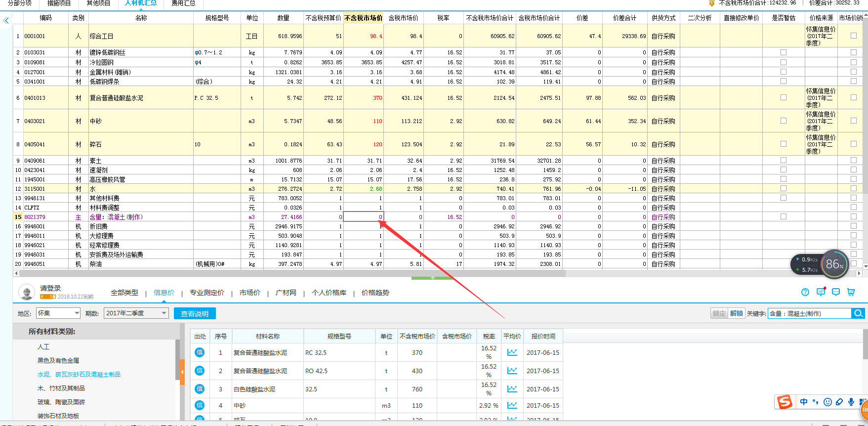Click the 信 source icon for 中砂 row
The width and height of the screenshot is (868, 426).
[x=200, y=405]
